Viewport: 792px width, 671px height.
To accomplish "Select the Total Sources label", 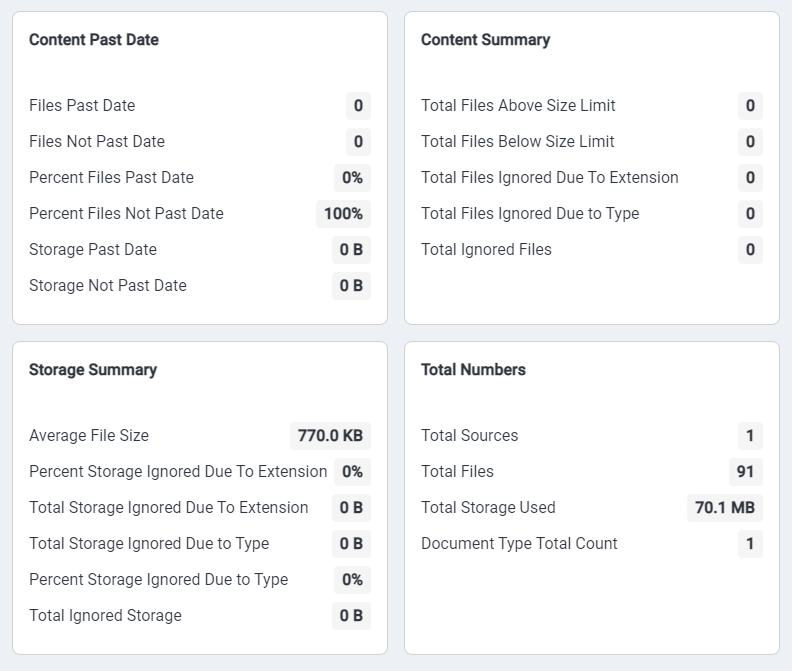I will click(469, 436).
